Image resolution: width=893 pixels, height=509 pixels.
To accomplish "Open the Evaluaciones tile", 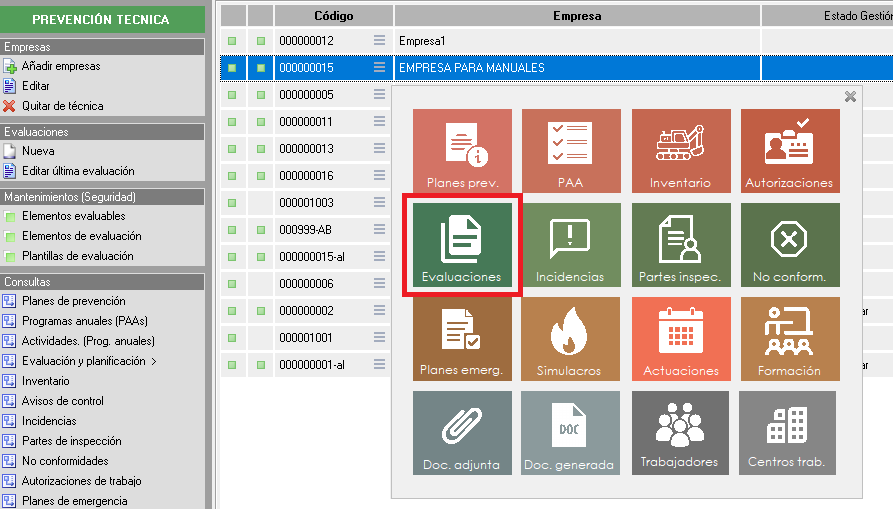I will (461, 246).
